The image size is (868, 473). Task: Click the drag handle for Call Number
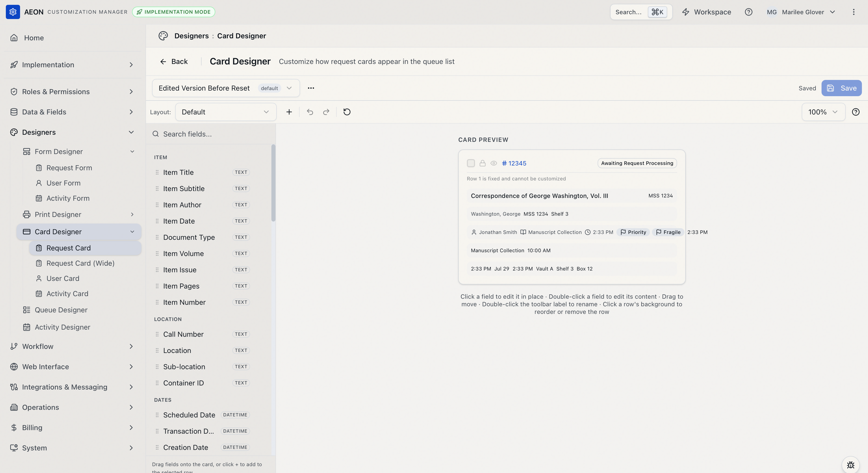pos(157,334)
